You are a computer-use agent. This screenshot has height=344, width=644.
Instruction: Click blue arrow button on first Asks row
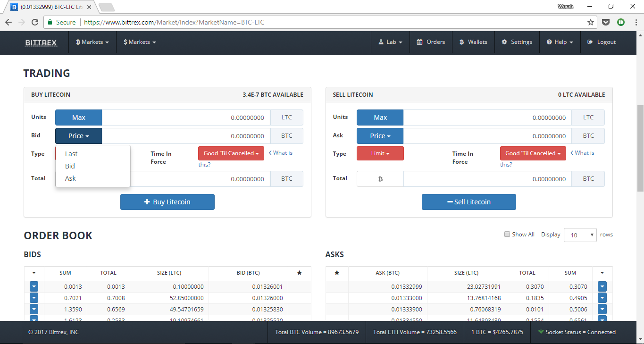[602, 286]
